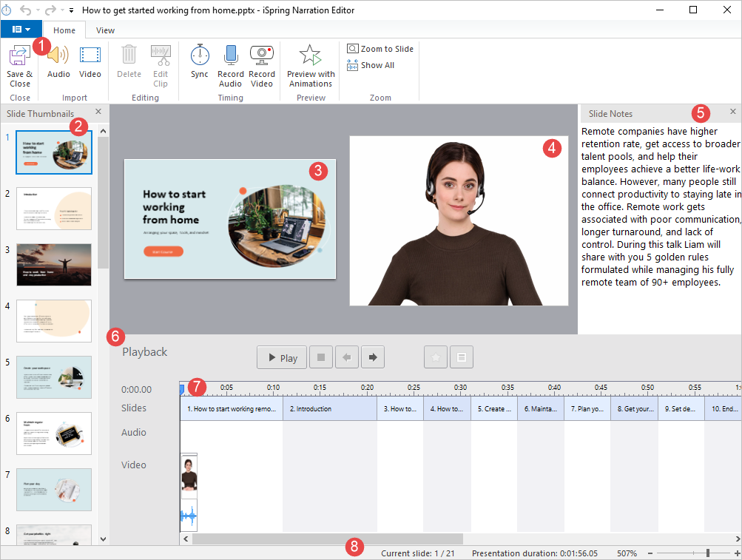Screen dimensions: 742x560
Task: Go to next slide with right arrow
Action: (372, 358)
